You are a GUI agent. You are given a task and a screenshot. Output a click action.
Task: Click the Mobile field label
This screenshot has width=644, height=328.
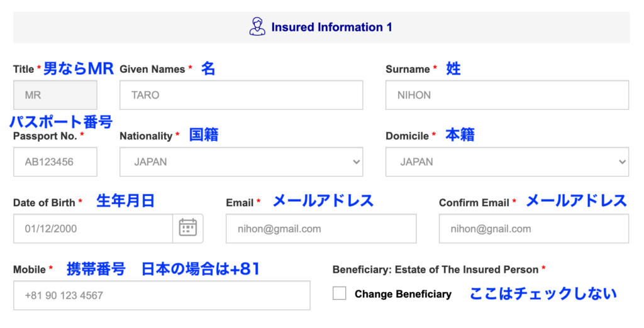[29, 270]
